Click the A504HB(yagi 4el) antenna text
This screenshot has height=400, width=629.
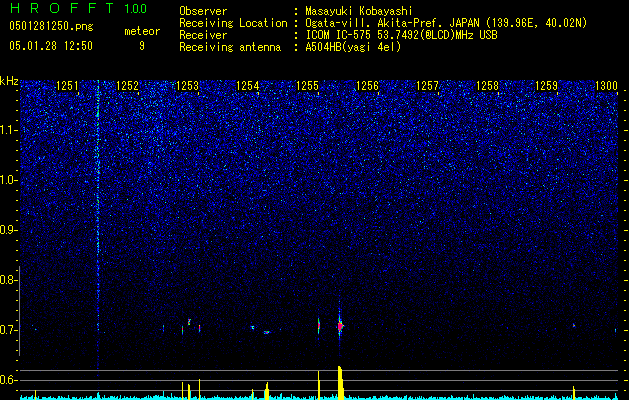click(x=353, y=47)
